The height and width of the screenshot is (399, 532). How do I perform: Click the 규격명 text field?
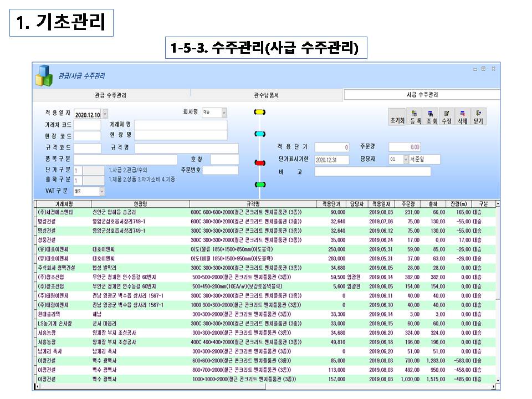[187, 148]
